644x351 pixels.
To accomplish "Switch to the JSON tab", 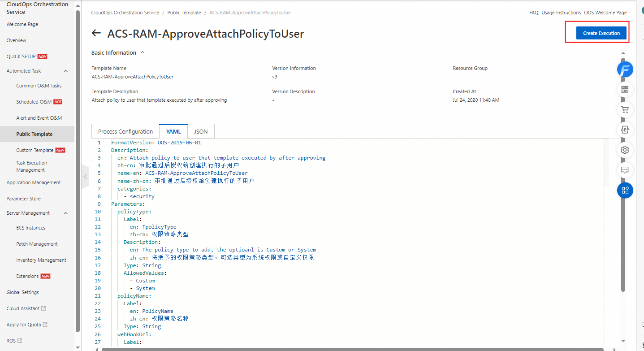I will [x=201, y=131].
